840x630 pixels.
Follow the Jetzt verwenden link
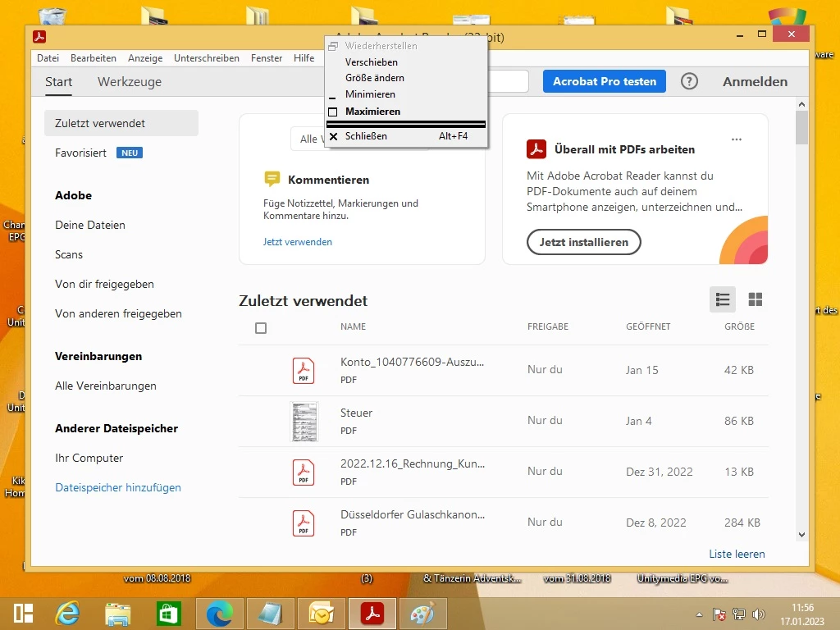(297, 242)
